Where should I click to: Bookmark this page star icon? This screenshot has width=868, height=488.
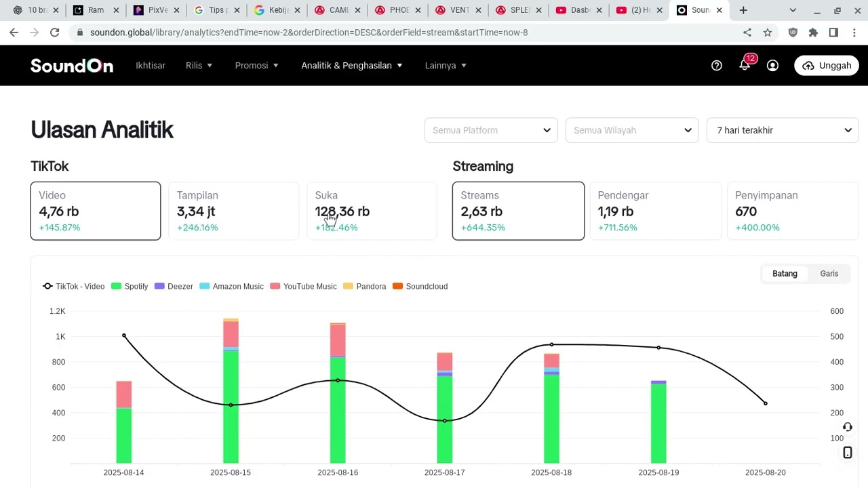coord(768,33)
